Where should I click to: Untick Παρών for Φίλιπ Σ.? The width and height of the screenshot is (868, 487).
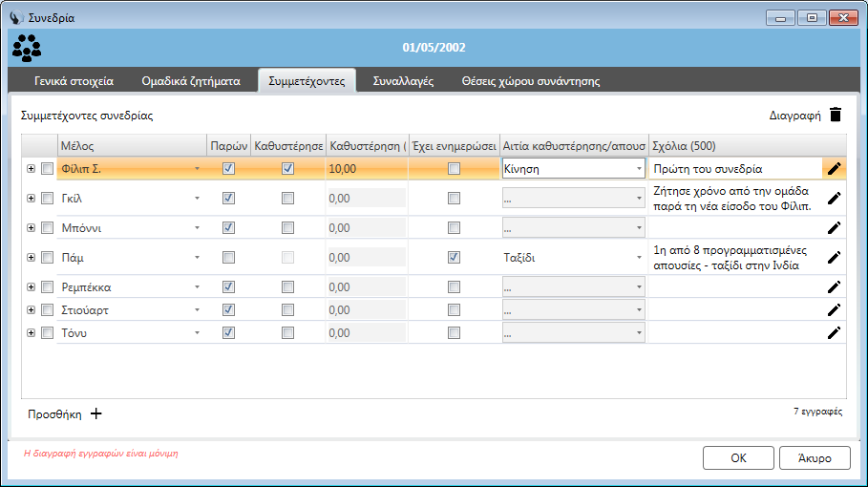[228, 169]
